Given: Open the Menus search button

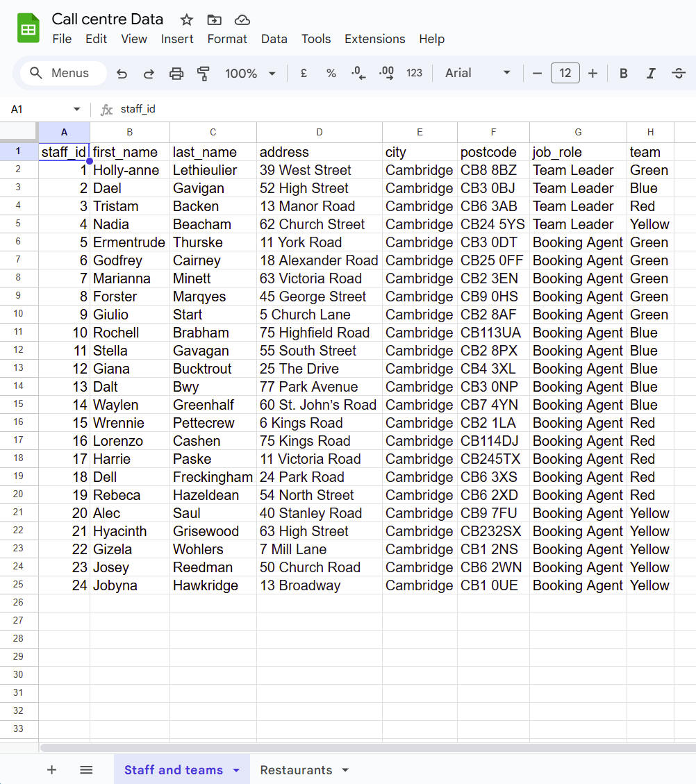Looking at the screenshot, I should (63, 73).
